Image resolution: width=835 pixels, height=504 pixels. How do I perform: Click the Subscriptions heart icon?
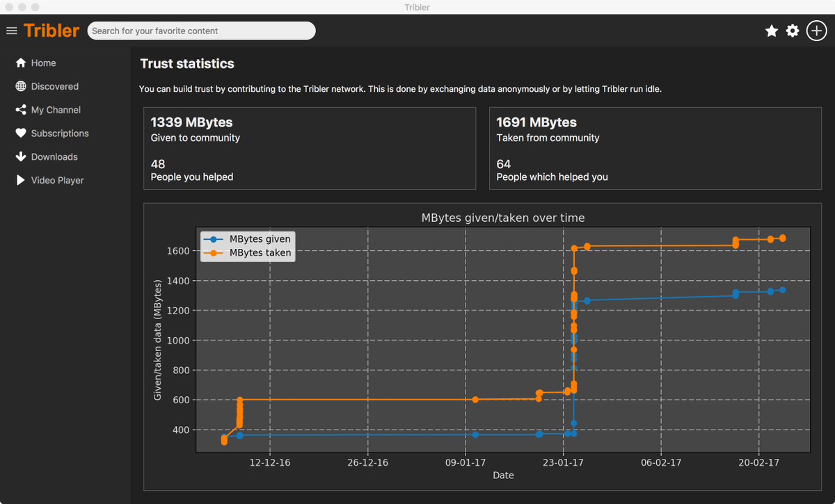(x=20, y=133)
